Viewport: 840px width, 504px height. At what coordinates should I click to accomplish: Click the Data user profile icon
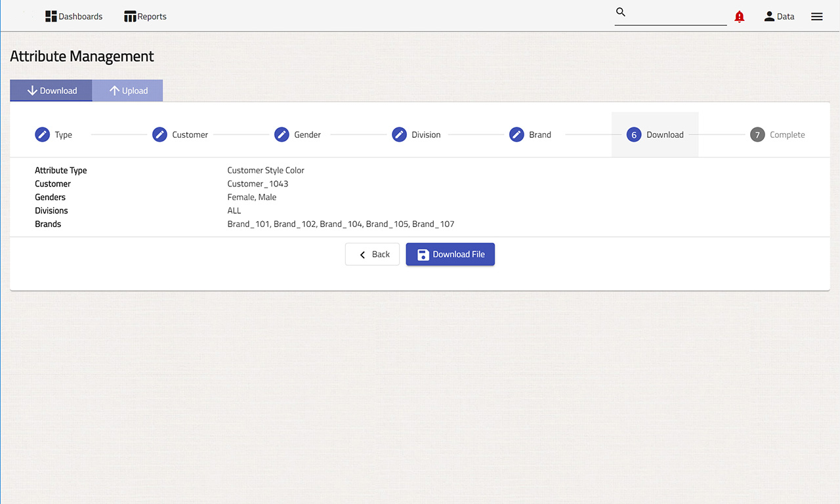tap(769, 16)
